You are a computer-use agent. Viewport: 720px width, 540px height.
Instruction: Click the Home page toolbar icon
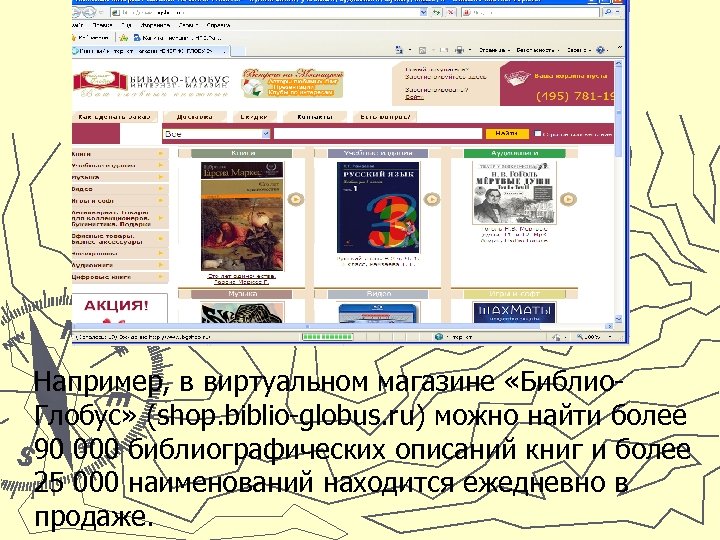399,50
